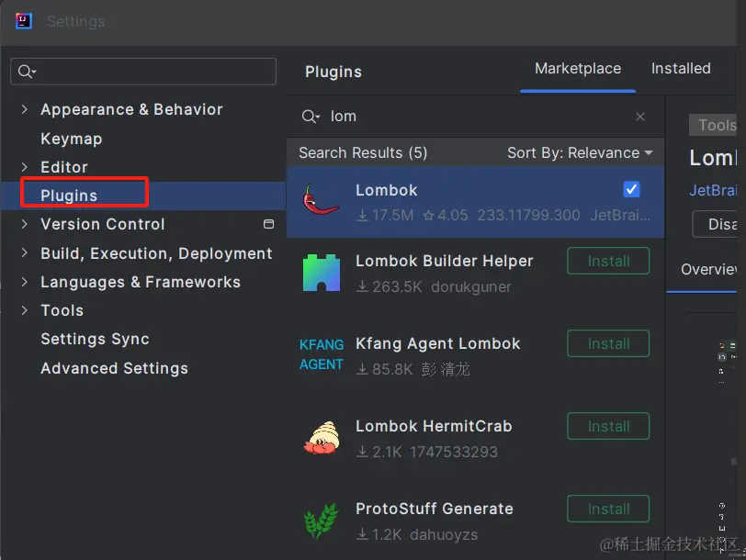This screenshot has height=560, width=746.
Task: Click the Tools category tag
Action: [x=713, y=125]
